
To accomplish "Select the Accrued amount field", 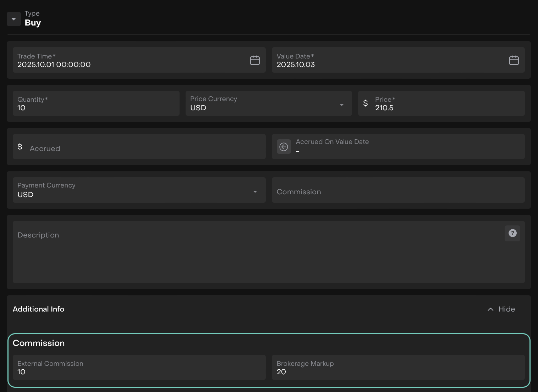I will (x=142, y=149).
